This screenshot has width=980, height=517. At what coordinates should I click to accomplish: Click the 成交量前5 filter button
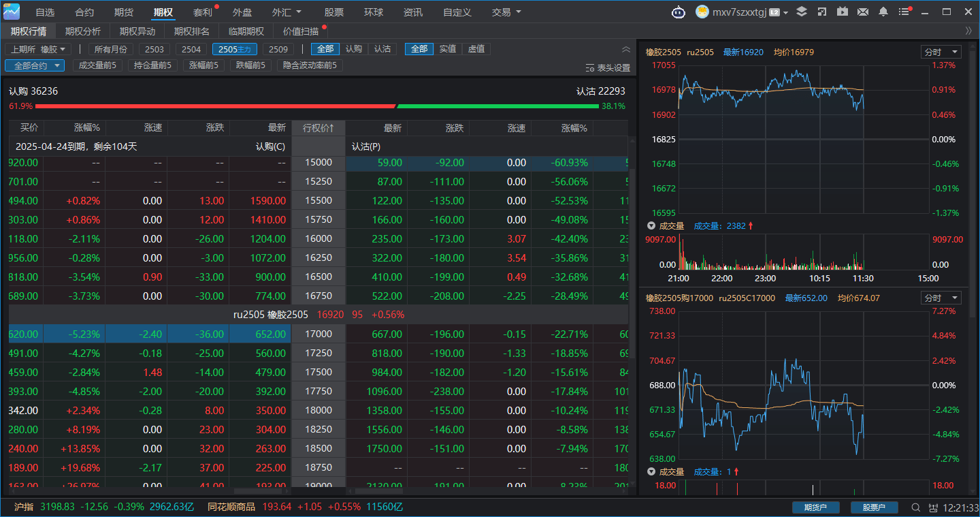pos(97,65)
